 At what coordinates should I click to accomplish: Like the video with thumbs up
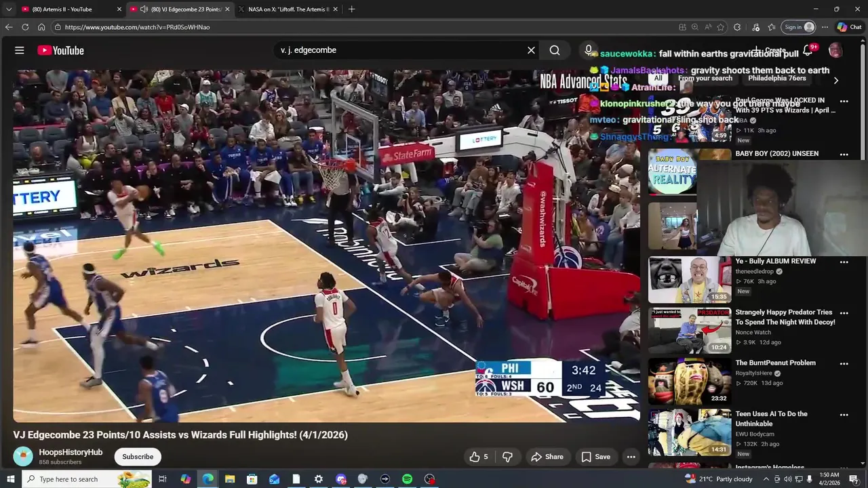coord(478,457)
